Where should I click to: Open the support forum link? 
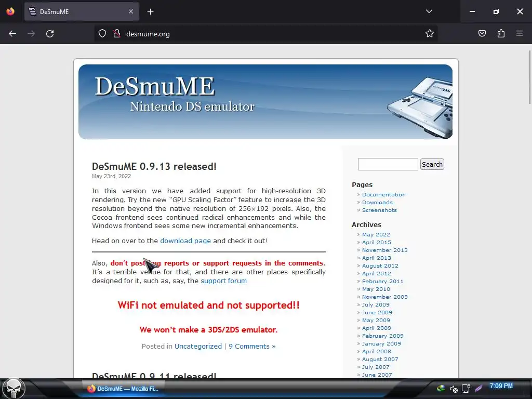(x=223, y=281)
